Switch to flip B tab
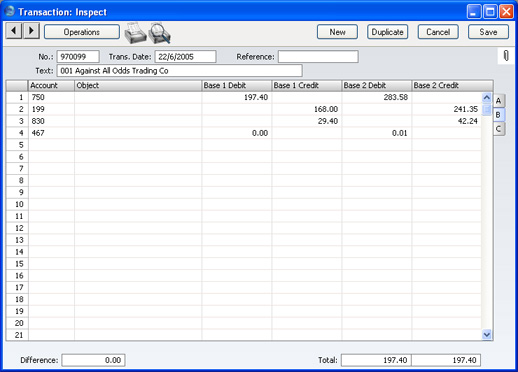 pyautogui.click(x=499, y=115)
